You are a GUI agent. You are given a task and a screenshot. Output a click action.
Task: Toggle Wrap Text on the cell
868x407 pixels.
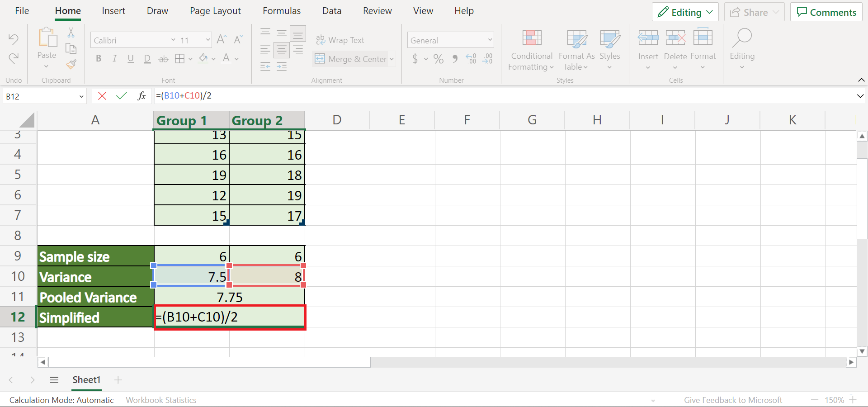point(340,40)
